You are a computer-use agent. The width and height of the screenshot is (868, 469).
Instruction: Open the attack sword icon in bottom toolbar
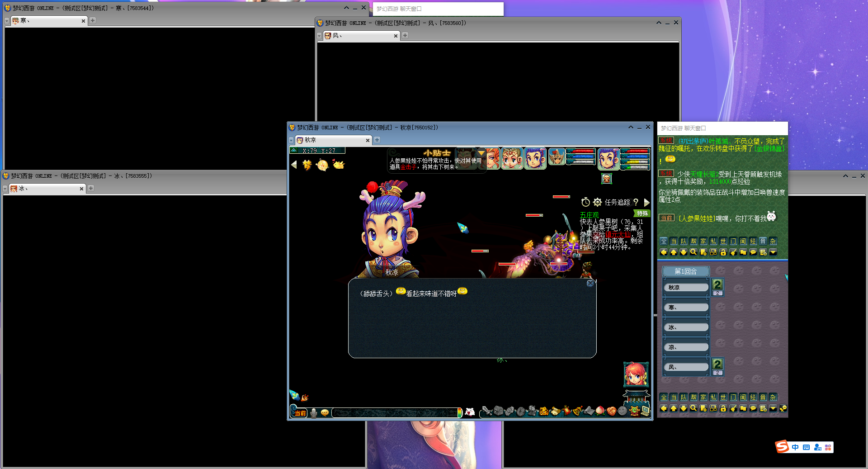coord(487,411)
